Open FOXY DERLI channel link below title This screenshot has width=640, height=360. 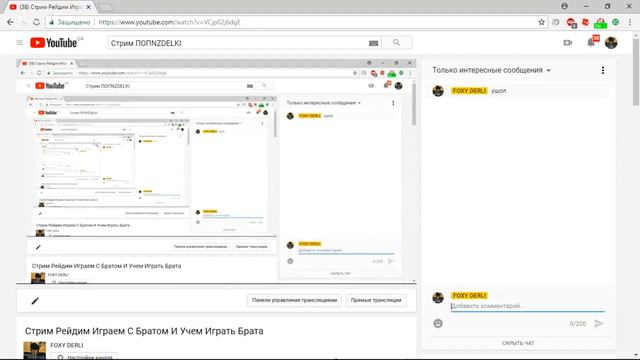(67, 345)
